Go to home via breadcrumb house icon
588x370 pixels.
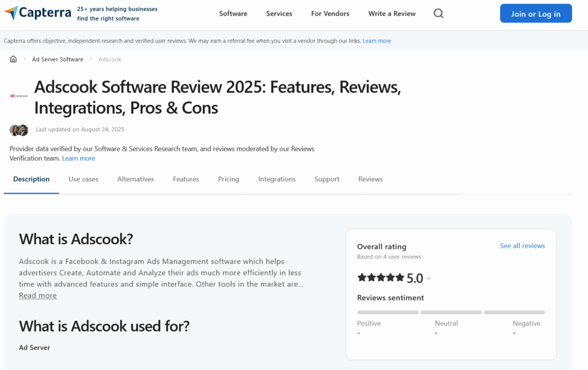pyautogui.click(x=13, y=59)
